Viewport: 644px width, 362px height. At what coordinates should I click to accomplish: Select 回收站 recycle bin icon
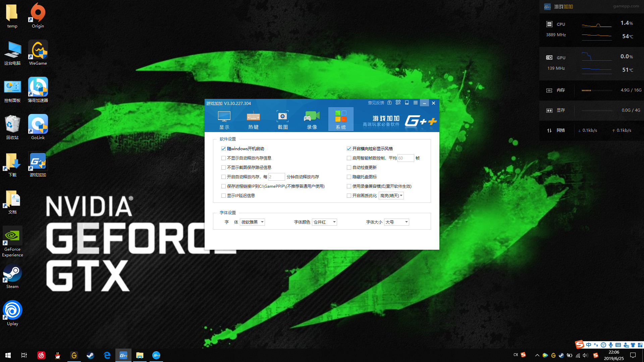point(12,127)
